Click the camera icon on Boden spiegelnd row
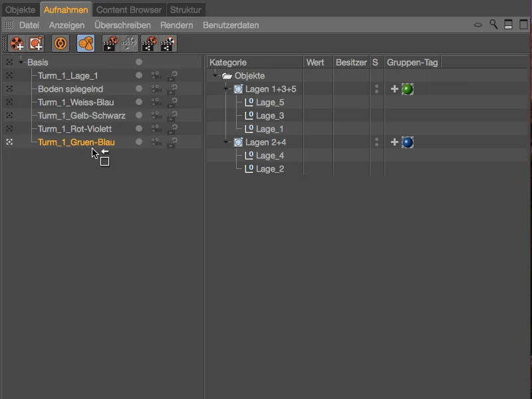This screenshot has width=532, height=399. [x=156, y=88]
